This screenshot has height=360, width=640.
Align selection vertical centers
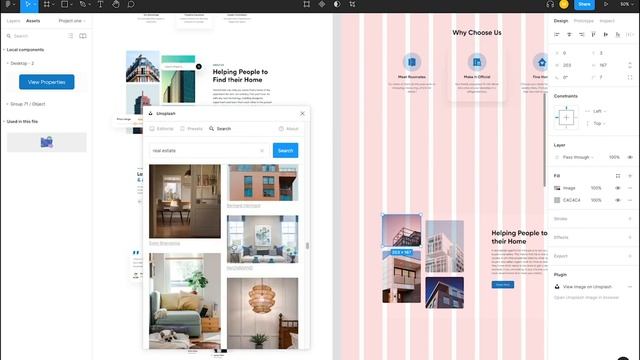point(606,35)
